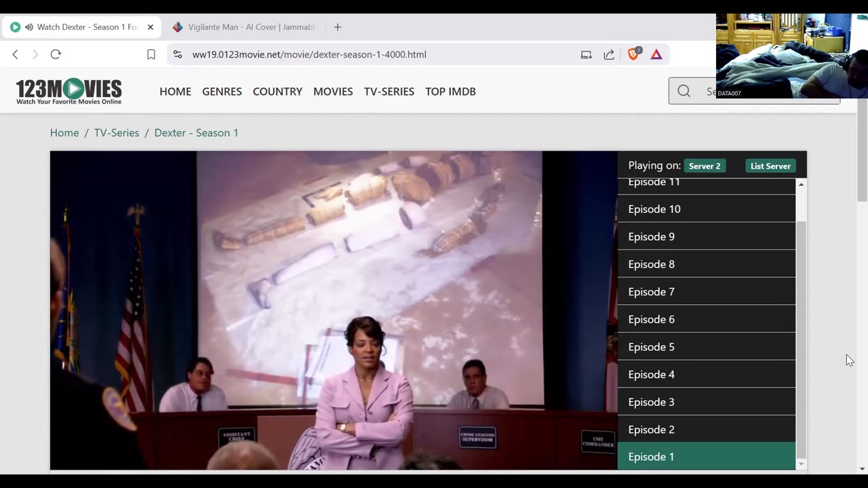Image resolution: width=868 pixels, height=488 pixels.
Task: Click page scrollbar down arrow
Action: click(x=862, y=468)
